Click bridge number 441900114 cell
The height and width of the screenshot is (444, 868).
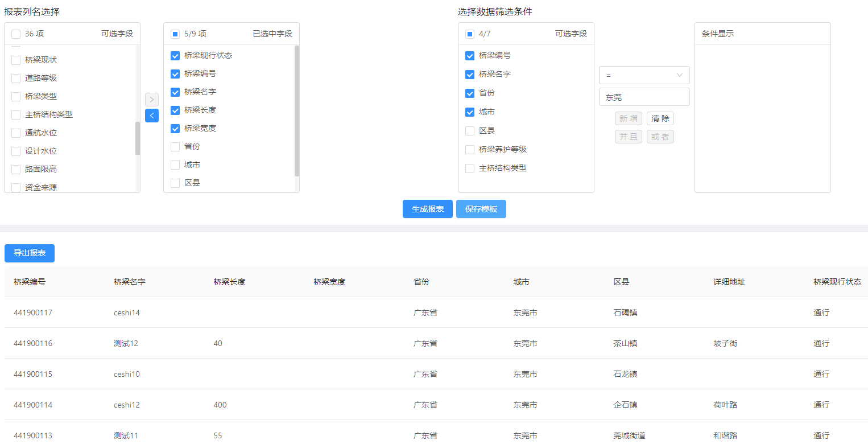click(x=33, y=405)
